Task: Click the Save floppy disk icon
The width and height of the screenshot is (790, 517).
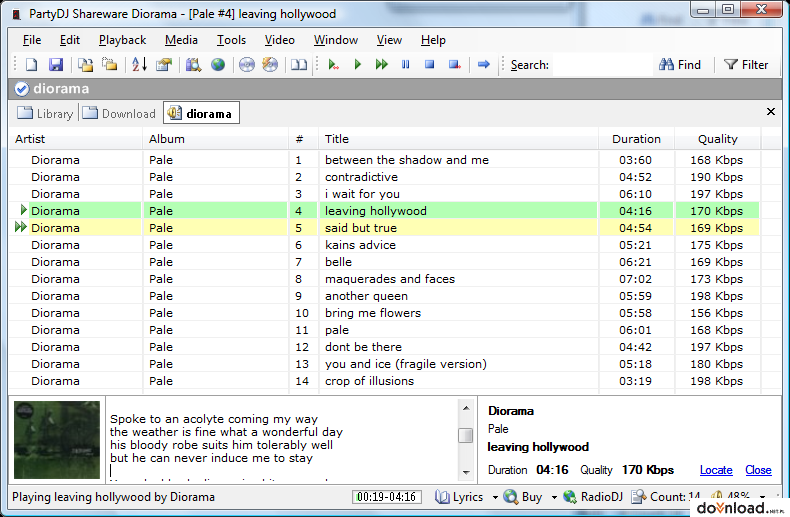Action: click(x=55, y=64)
